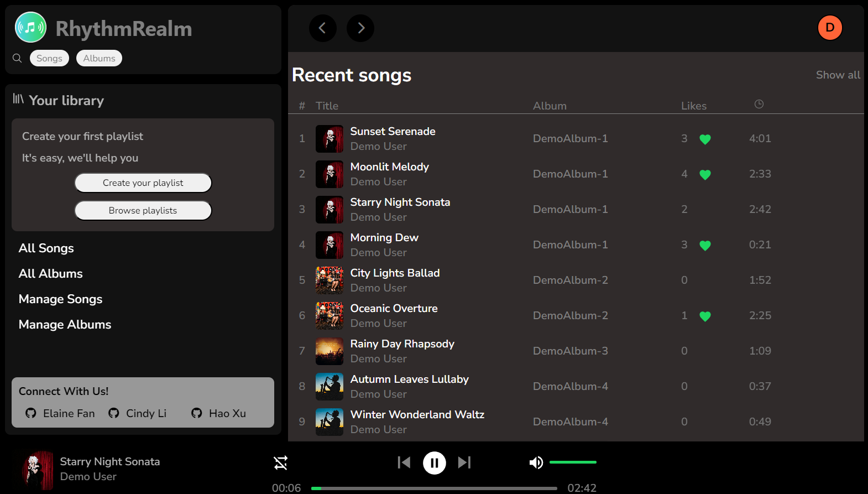Go forward with the right arrow
This screenshot has height=494, width=868.
pyautogui.click(x=360, y=28)
